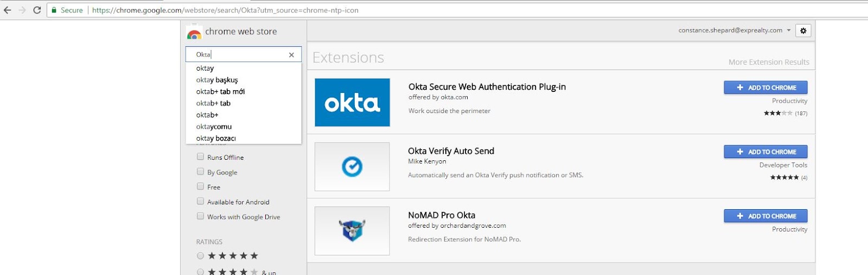
Task: Choose the 'oktab+ tab mới' suggestion
Action: 244,92
